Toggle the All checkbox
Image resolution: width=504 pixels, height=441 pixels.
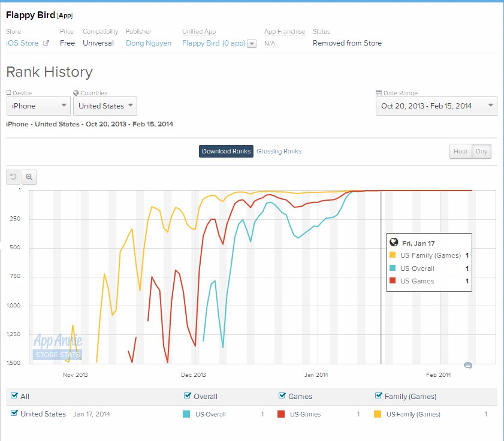coord(14,395)
